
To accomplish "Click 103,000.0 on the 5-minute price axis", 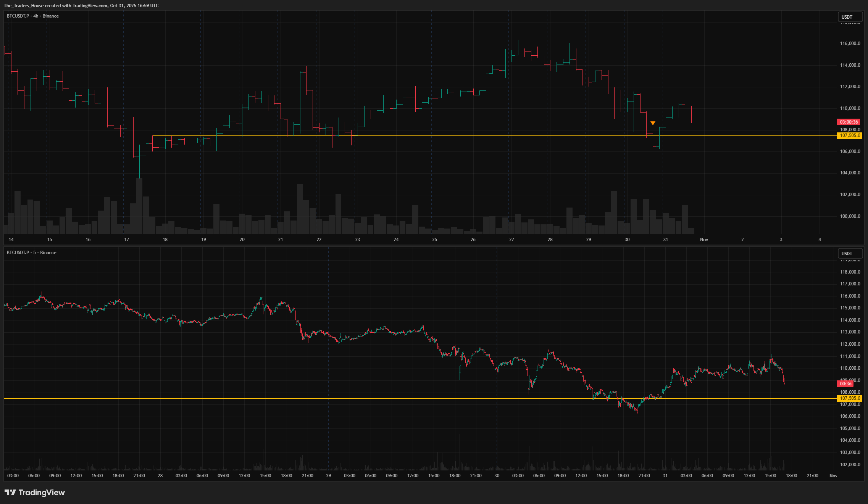I will pyautogui.click(x=850, y=452).
